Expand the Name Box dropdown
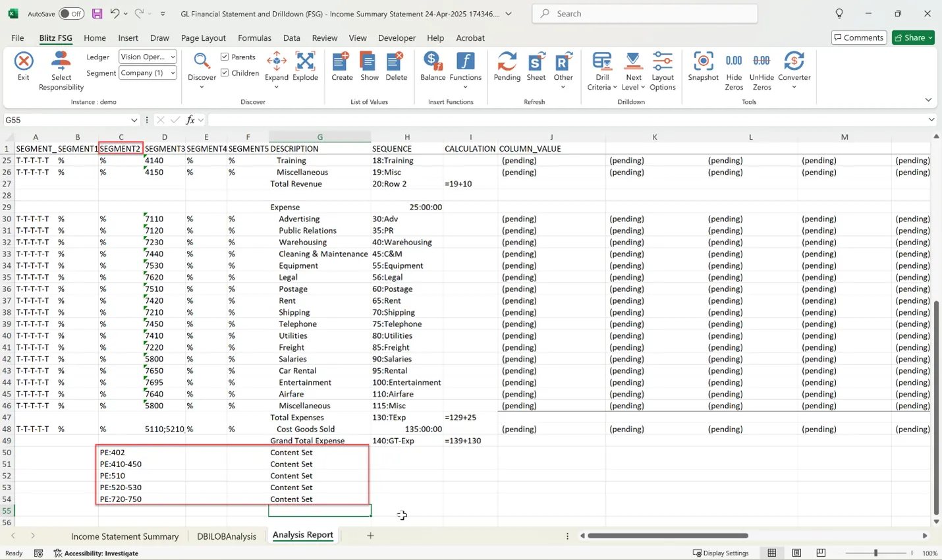This screenshot has height=560, width=942. pos(134,120)
